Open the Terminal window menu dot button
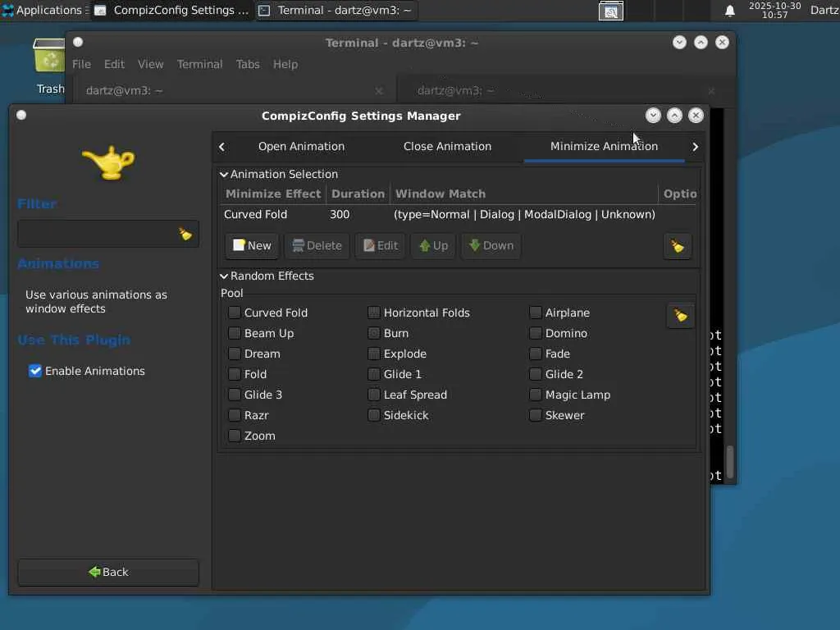The image size is (840, 630). [78, 42]
